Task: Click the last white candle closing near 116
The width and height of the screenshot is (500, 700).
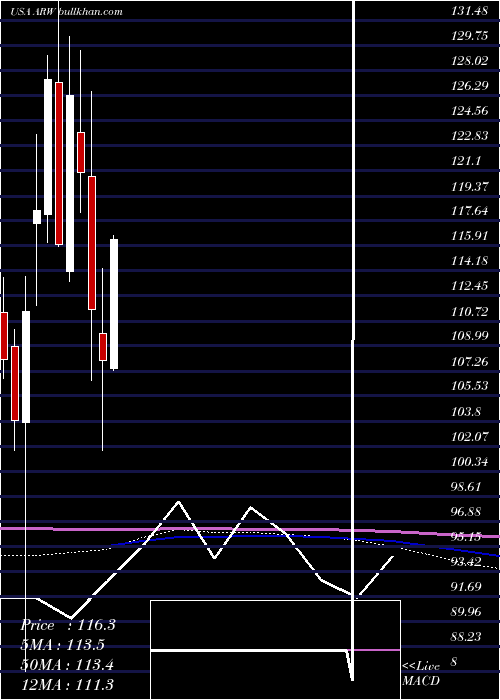Action: tap(114, 304)
